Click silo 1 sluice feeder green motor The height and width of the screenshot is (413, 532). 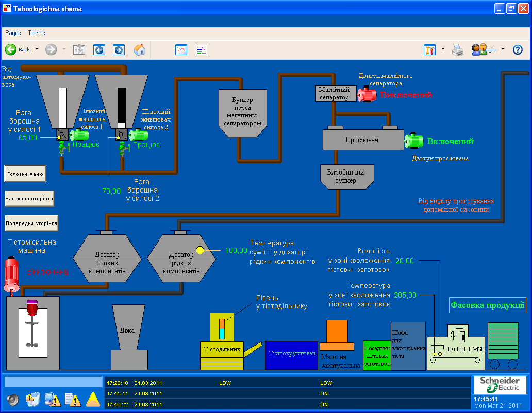click(79, 135)
